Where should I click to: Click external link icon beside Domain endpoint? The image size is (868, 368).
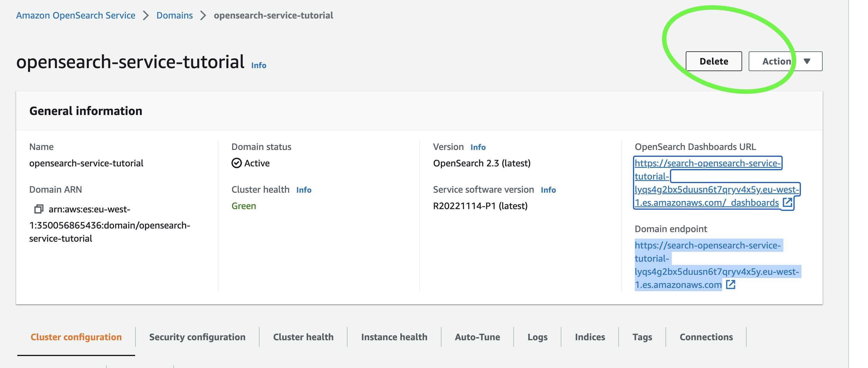tap(730, 284)
